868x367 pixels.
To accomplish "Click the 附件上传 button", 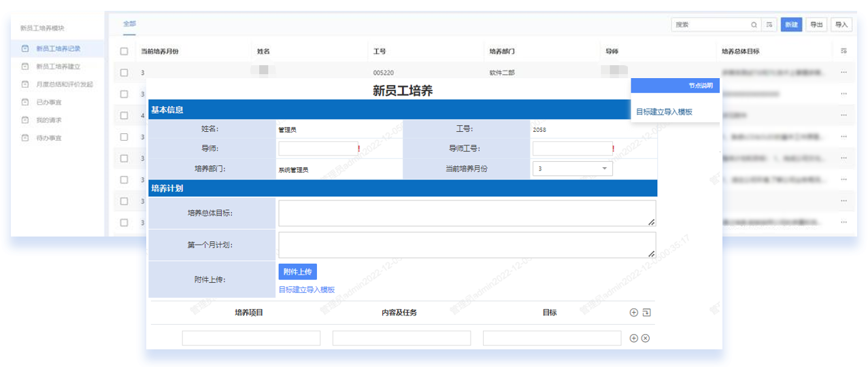I will click(297, 272).
